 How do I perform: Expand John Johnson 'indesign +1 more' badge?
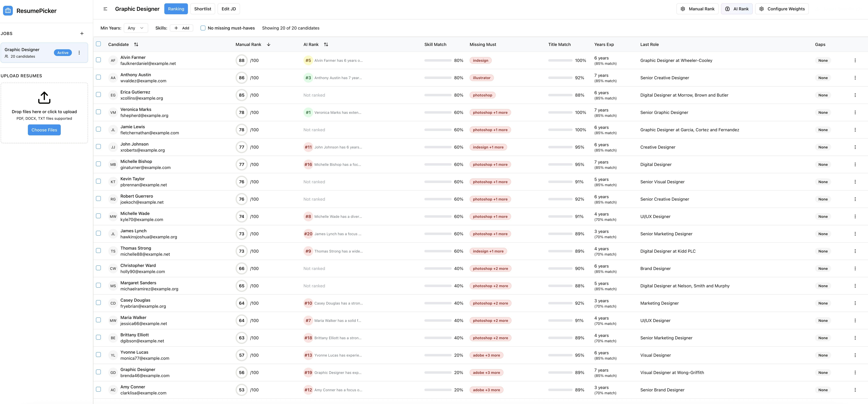[x=488, y=147]
